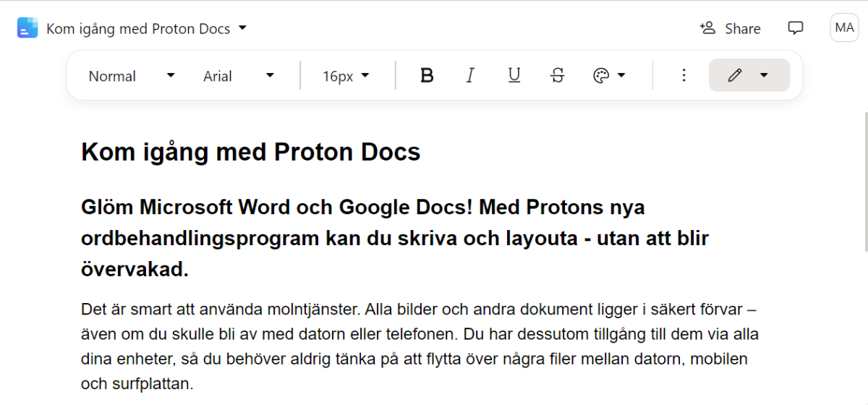Toggle bold formatting
This screenshot has width=868, height=405.
(427, 76)
